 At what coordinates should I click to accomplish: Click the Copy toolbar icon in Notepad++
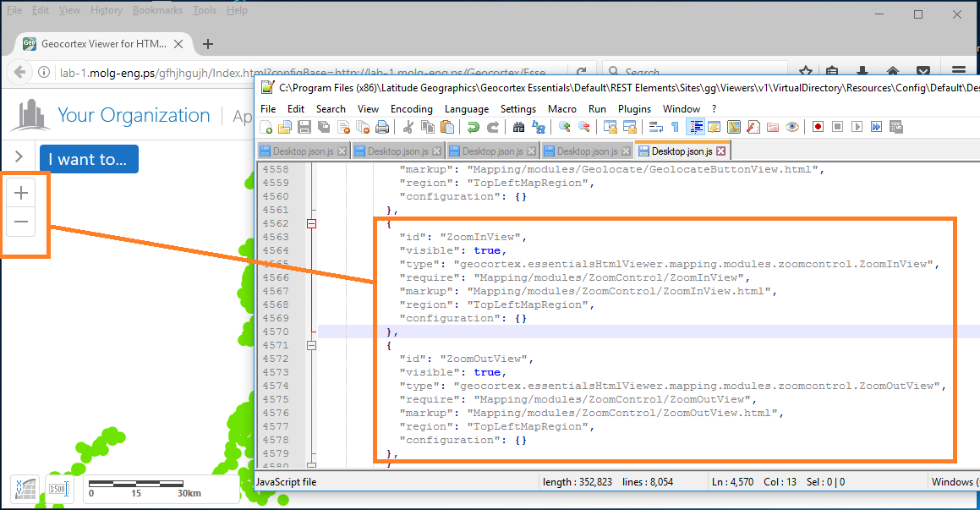[x=428, y=128]
